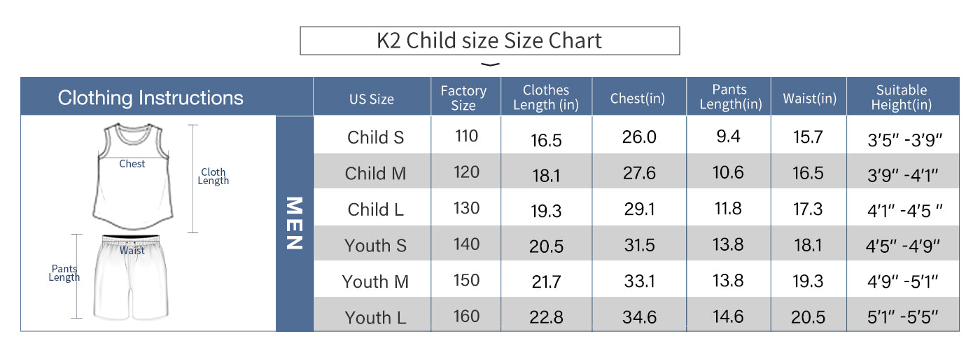Screen dimensions: 980x341
Task: Select the Factory Size column header
Action: click(x=463, y=98)
